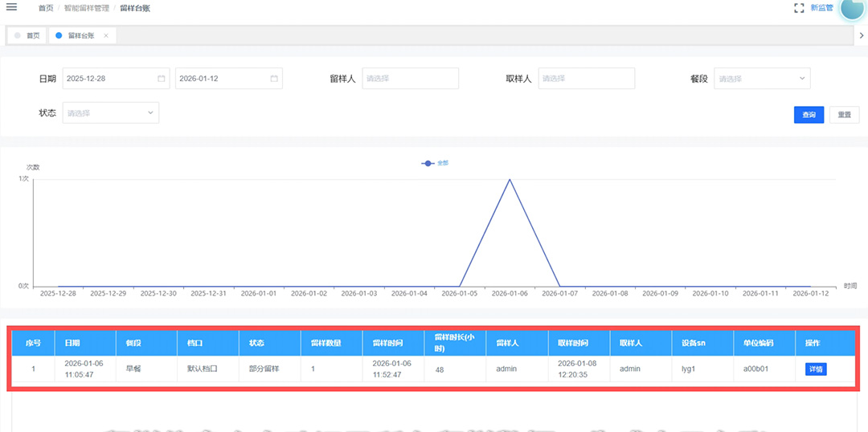
Task: Click the 设备sn column header
Action: pyautogui.click(x=703, y=343)
